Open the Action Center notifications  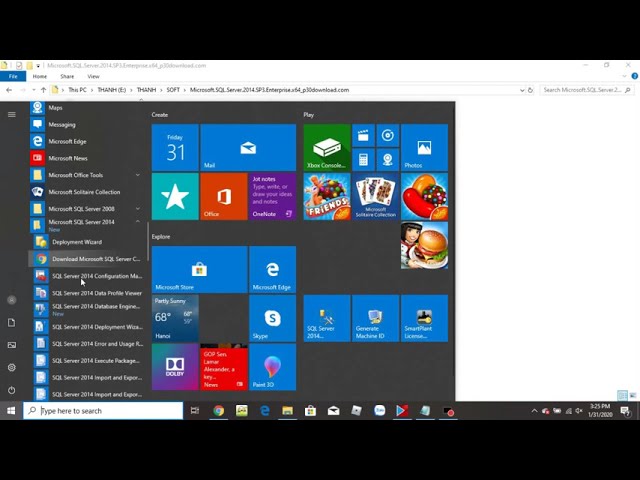625,411
